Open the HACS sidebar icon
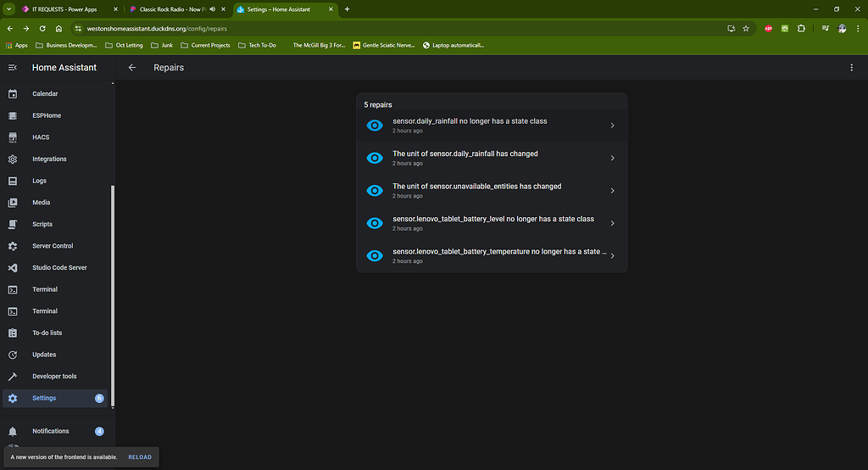 click(x=13, y=137)
